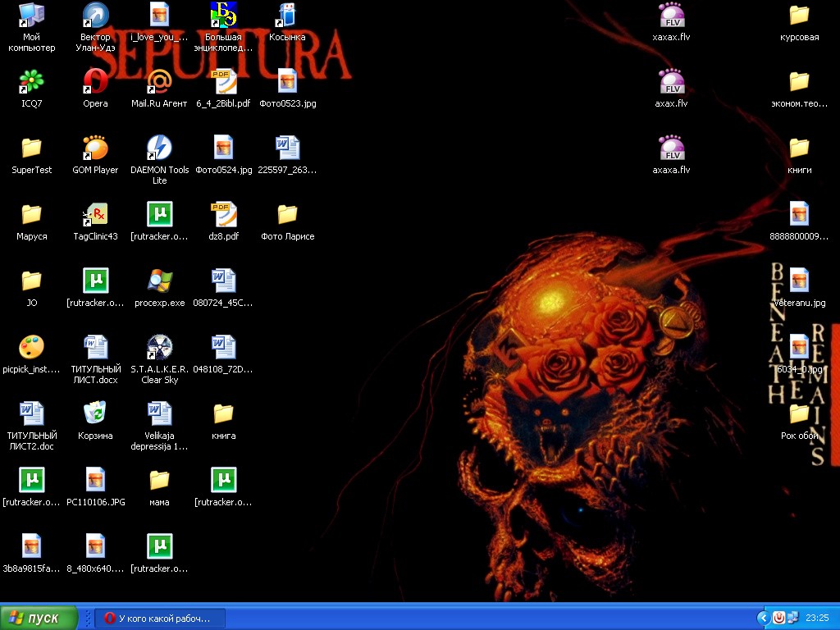The image size is (840, 630).
Task: Expand hidden system tray icons
Action: tap(763, 618)
